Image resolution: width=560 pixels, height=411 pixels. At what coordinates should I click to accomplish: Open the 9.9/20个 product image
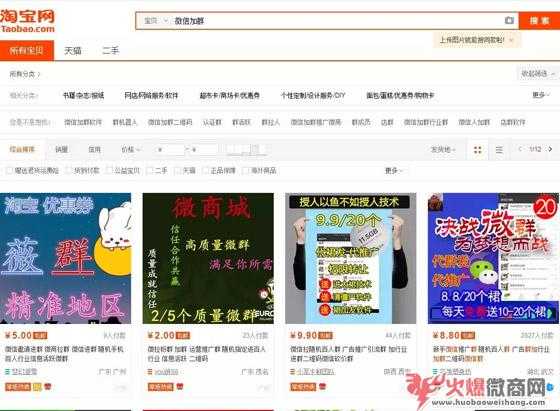click(351, 259)
